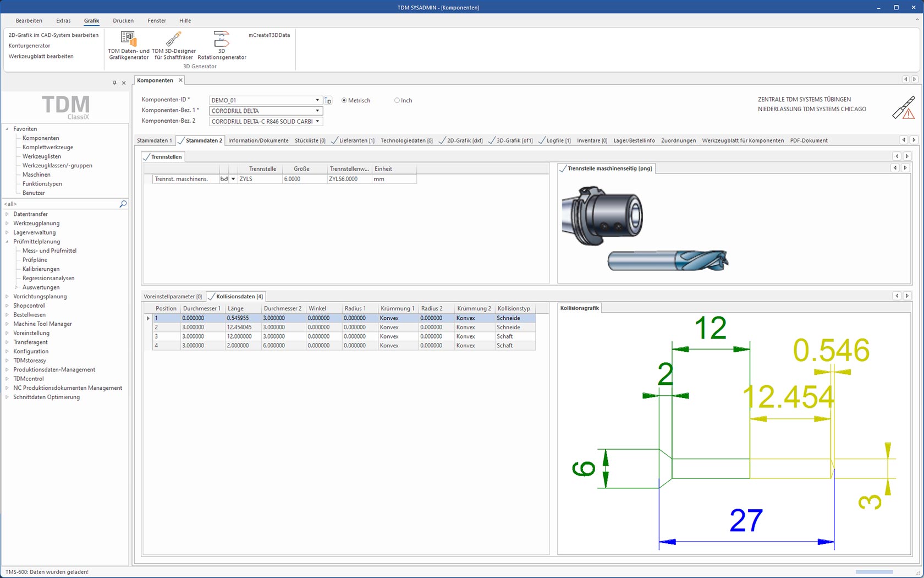
Task: Select Schnittdaten Optimierung tree node
Action: coord(47,397)
